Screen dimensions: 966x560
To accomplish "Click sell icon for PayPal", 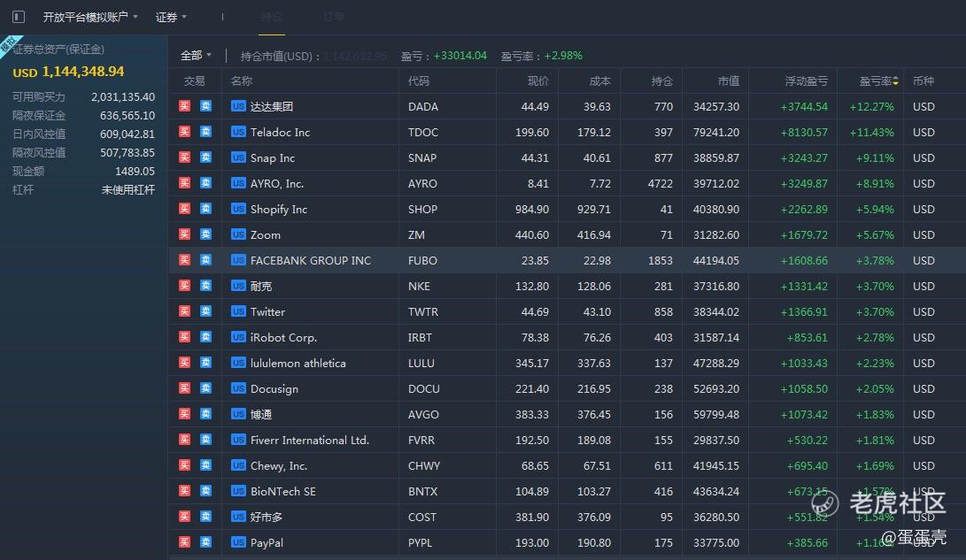I will (x=205, y=542).
